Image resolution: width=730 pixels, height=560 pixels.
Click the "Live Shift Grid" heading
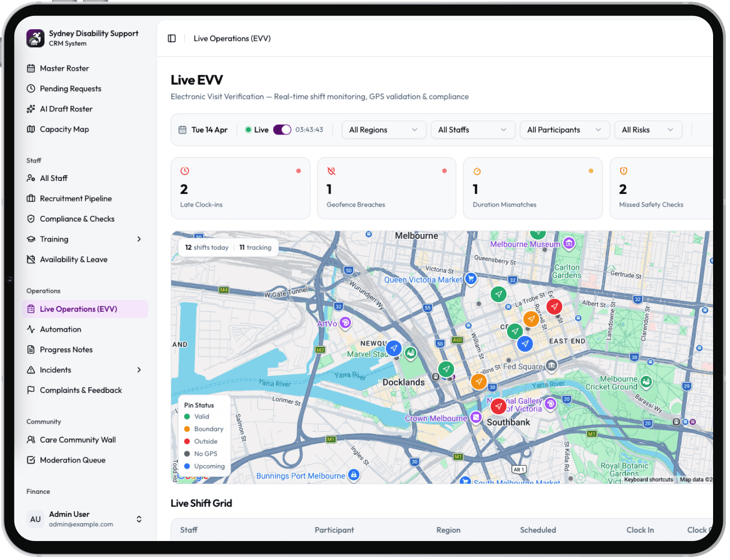201,503
